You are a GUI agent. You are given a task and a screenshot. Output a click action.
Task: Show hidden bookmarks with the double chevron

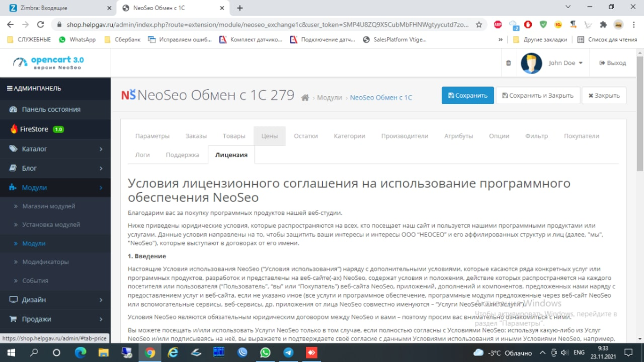[x=501, y=39]
